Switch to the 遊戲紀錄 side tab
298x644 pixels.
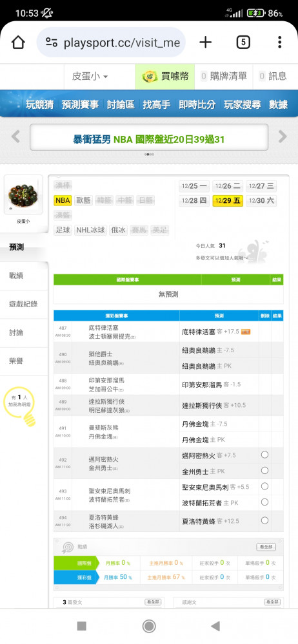click(24, 305)
